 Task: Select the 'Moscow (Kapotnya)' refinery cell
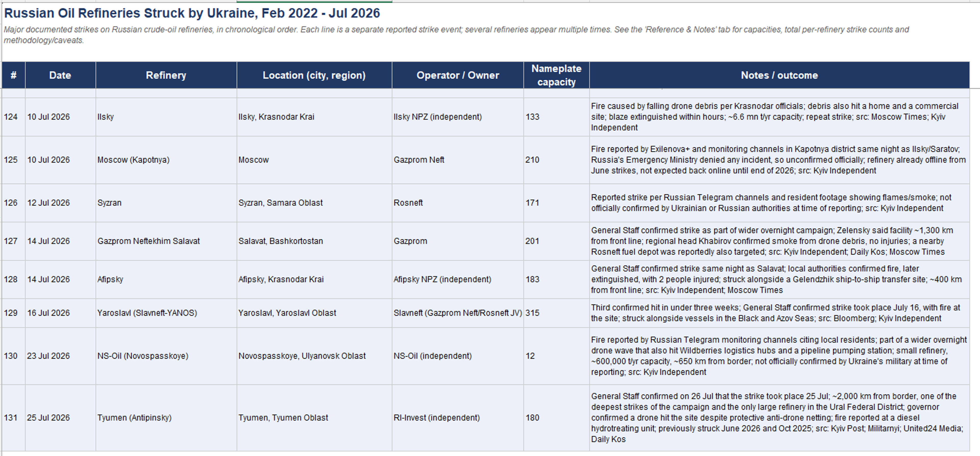166,160
